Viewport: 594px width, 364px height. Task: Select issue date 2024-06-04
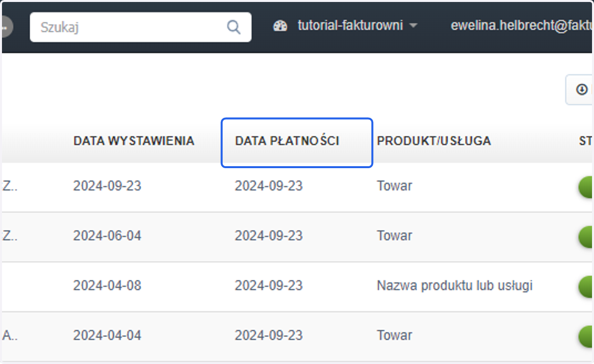click(107, 235)
